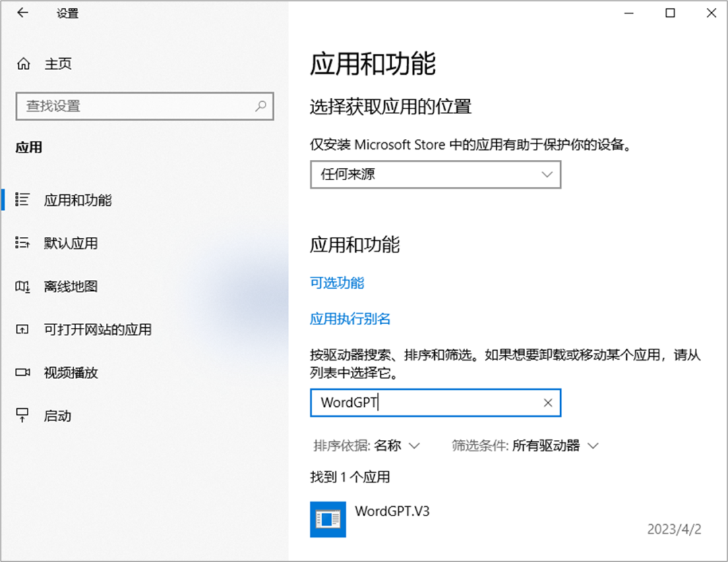Open the 主页 home icon
The height and width of the screenshot is (562, 728).
click(23, 63)
